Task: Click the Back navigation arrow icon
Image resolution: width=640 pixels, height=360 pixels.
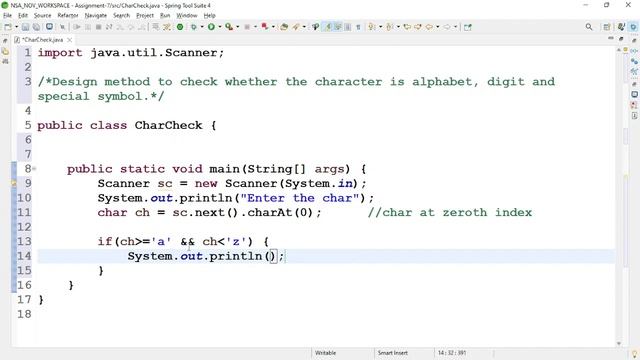Action: tap(429, 27)
